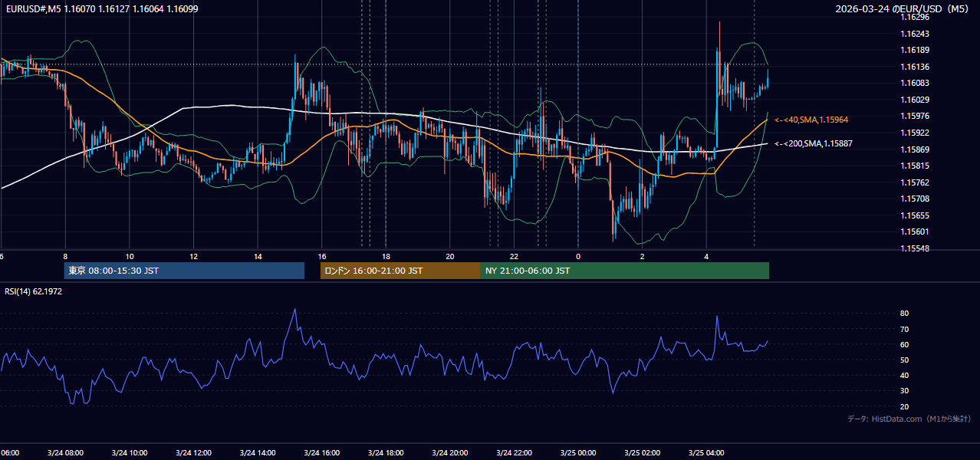Viewport: 980px width, 460px height.
Task: Click price axis value 1.16136
Action: click(916, 67)
